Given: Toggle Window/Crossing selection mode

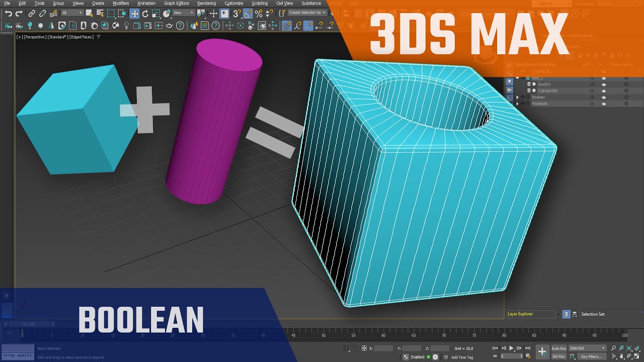Looking at the screenshot, I should (122, 14).
